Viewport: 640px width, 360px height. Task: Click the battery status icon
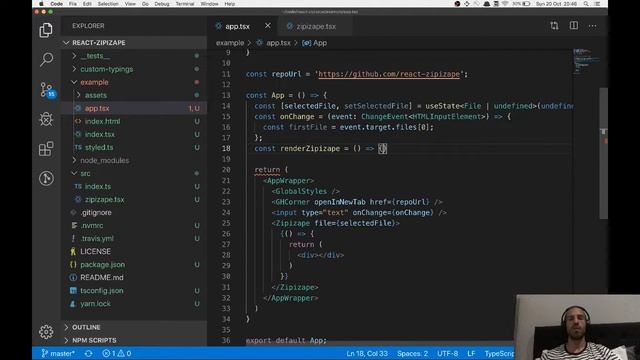526,4
